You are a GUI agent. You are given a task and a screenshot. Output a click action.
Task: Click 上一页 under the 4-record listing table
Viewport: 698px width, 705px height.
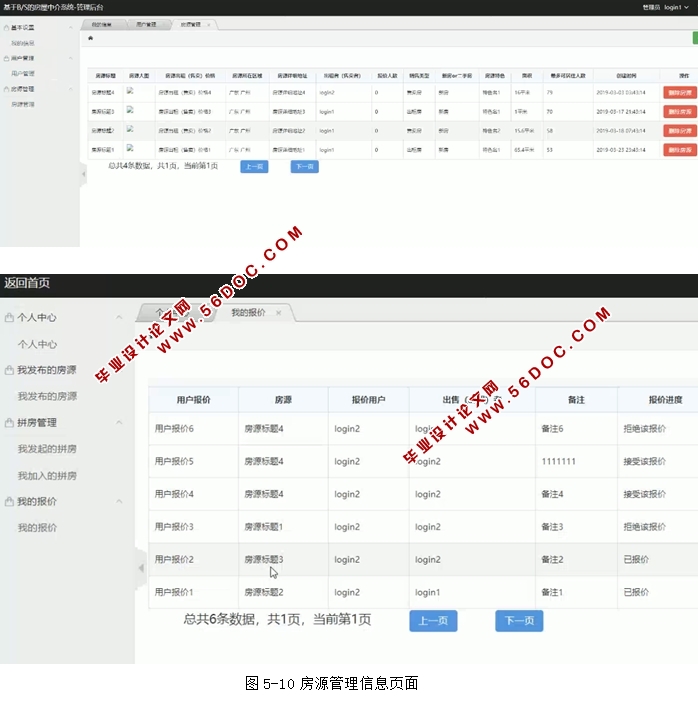click(x=254, y=166)
